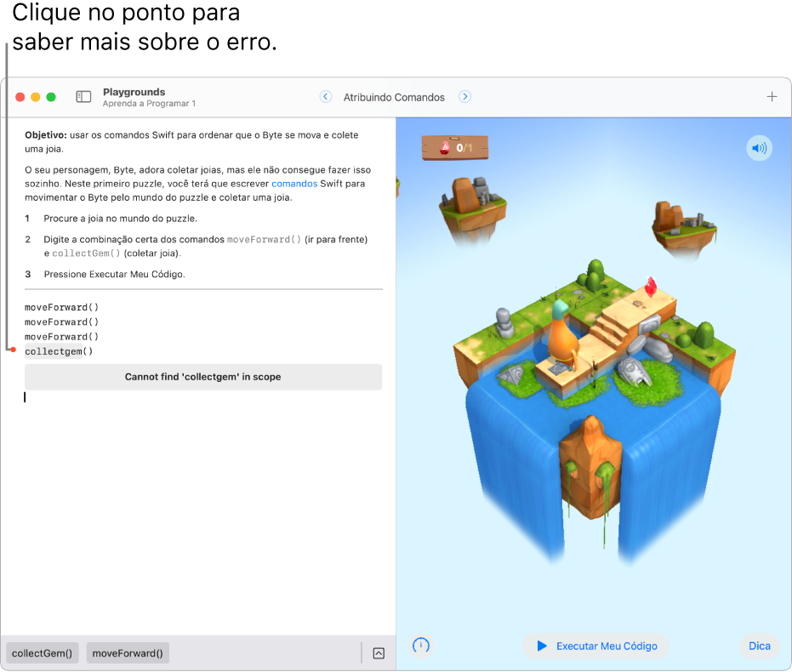Toggle the sidebar panel icon
Screen dimensions: 792x672
pos(83,96)
